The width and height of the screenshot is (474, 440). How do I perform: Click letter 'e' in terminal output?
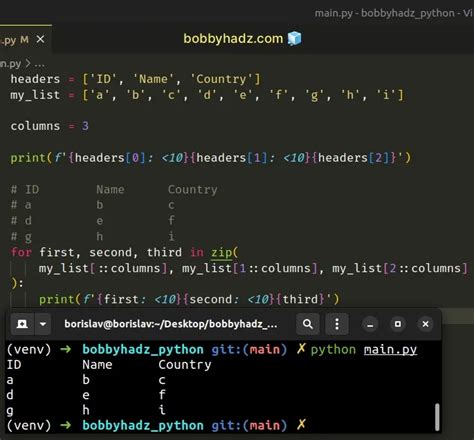pyautogui.click(x=86, y=396)
